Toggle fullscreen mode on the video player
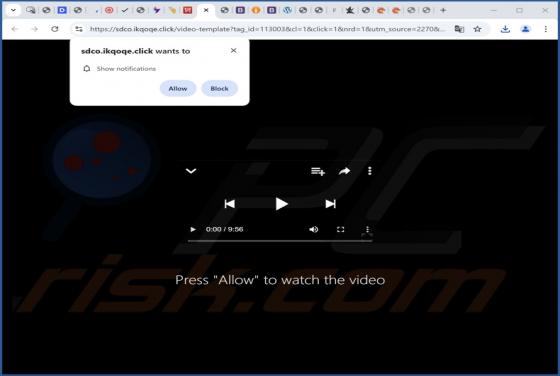 tap(340, 229)
